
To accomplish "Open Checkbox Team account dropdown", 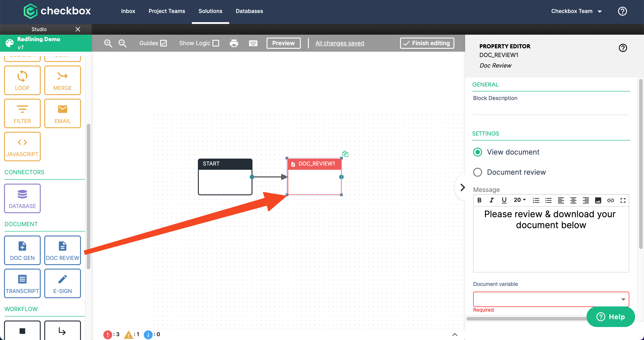I will coord(576,11).
